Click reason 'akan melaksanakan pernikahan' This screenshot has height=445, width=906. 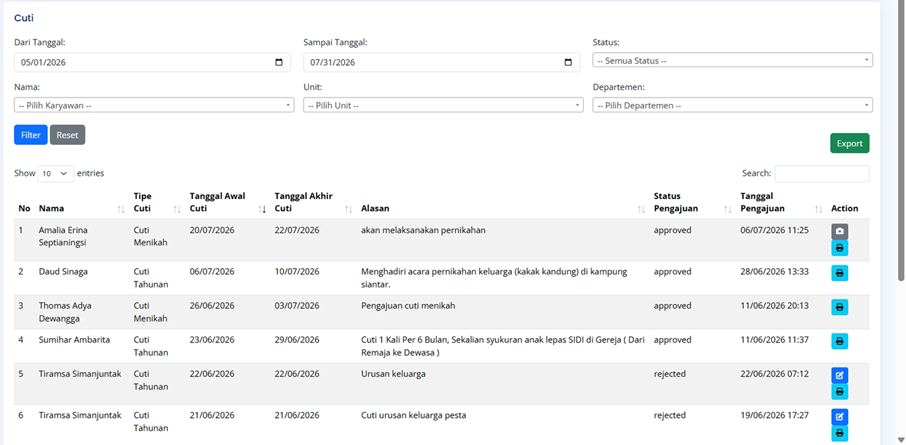pyautogui.click(x=423, y=230)
